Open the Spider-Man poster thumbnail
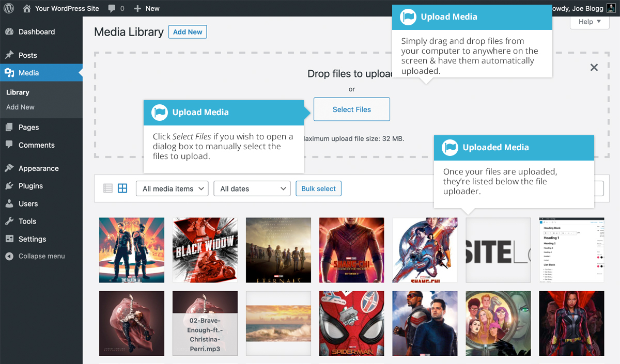Screen dimensions: 620x364 tap(352, 323)
